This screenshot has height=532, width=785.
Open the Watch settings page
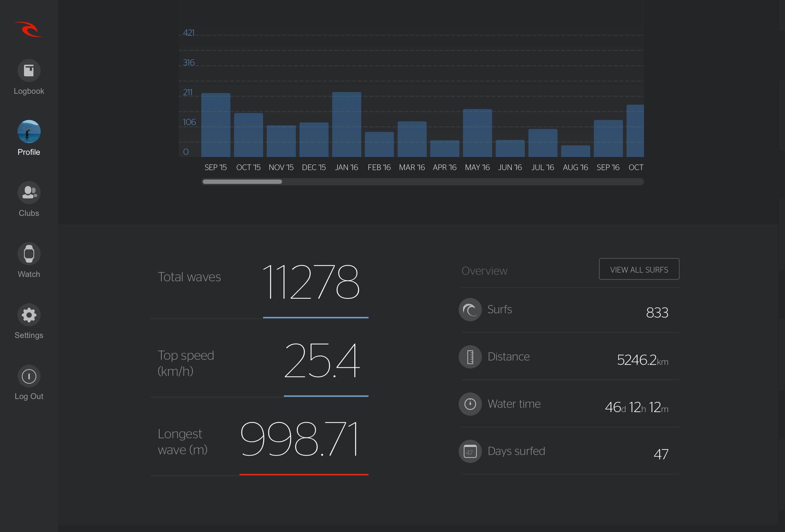coord(29,254)
